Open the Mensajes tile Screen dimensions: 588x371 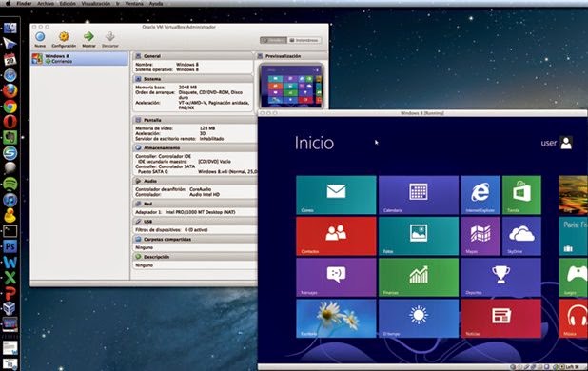tap(336, 278)
